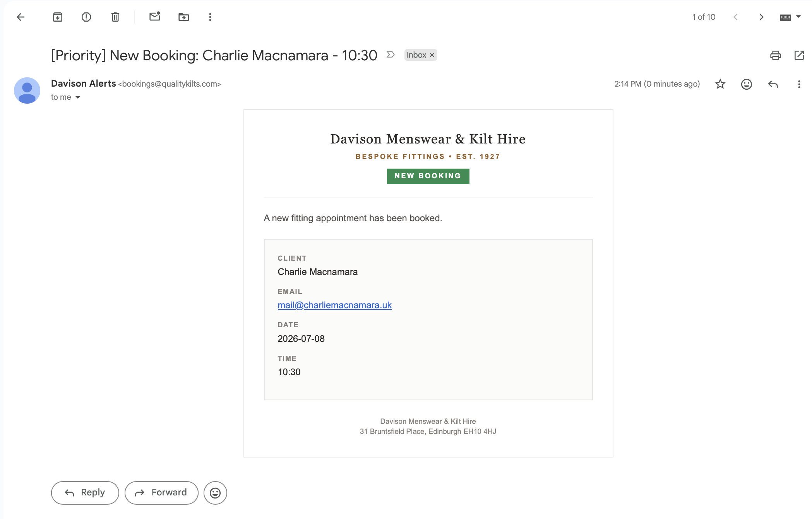Click the email subject line text

(x=214, y=55)
